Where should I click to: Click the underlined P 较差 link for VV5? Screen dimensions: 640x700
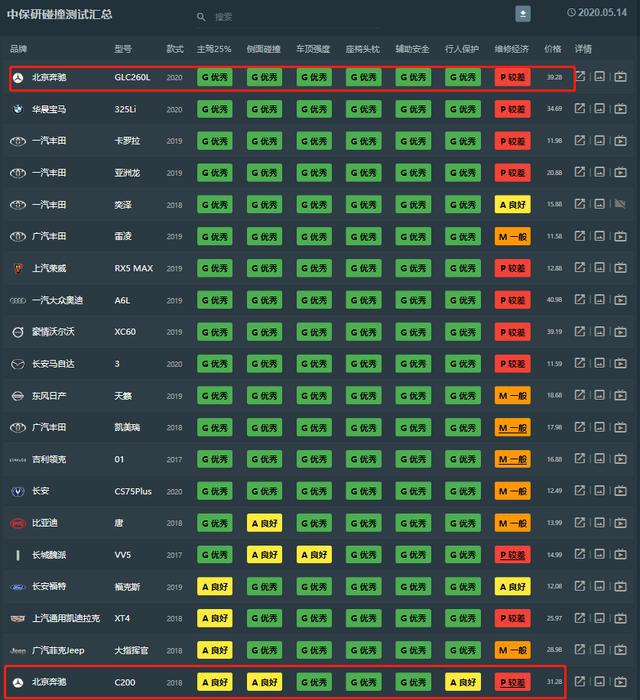click(x=512, y=555)
